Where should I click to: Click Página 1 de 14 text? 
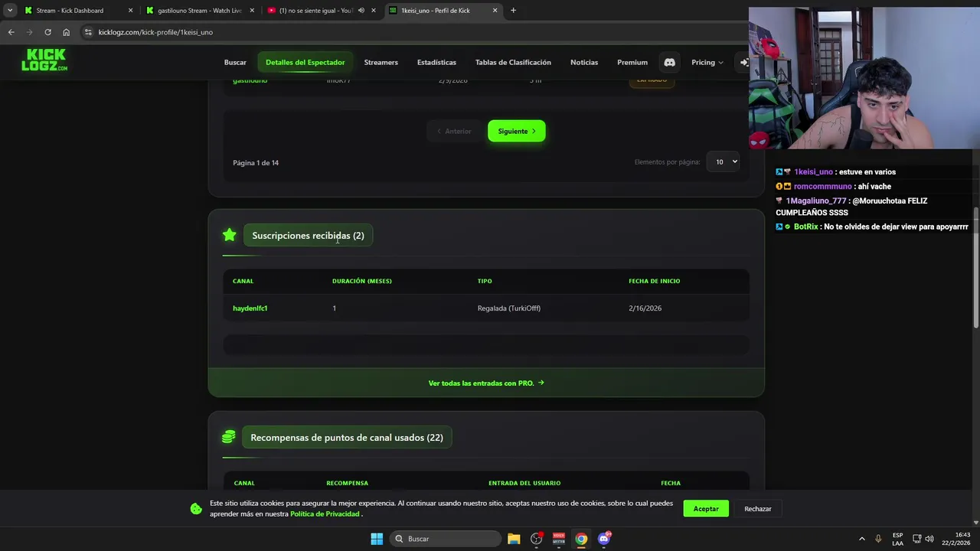256,163
